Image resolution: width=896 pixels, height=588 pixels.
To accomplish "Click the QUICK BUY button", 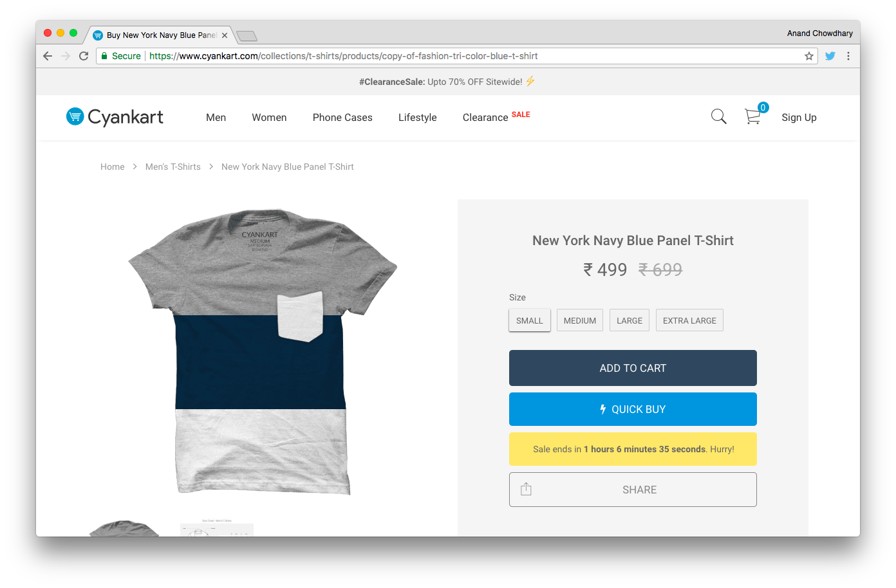I will coord(633,409).
